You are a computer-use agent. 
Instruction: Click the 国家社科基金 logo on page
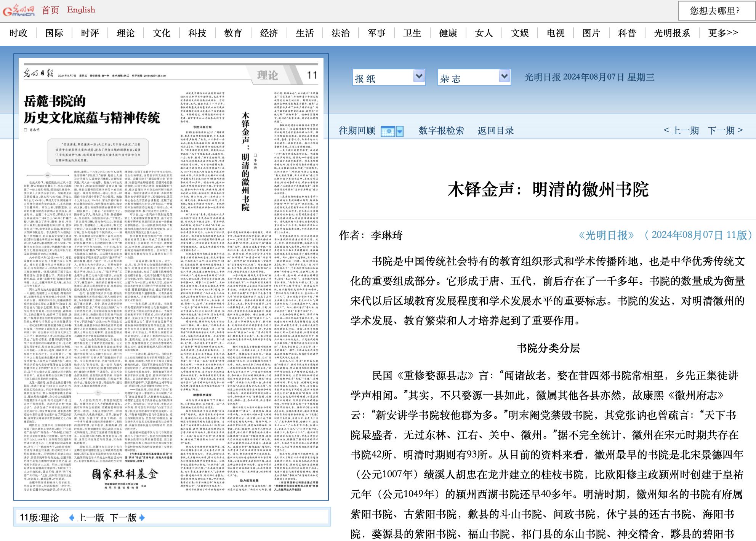pos(125,474)
